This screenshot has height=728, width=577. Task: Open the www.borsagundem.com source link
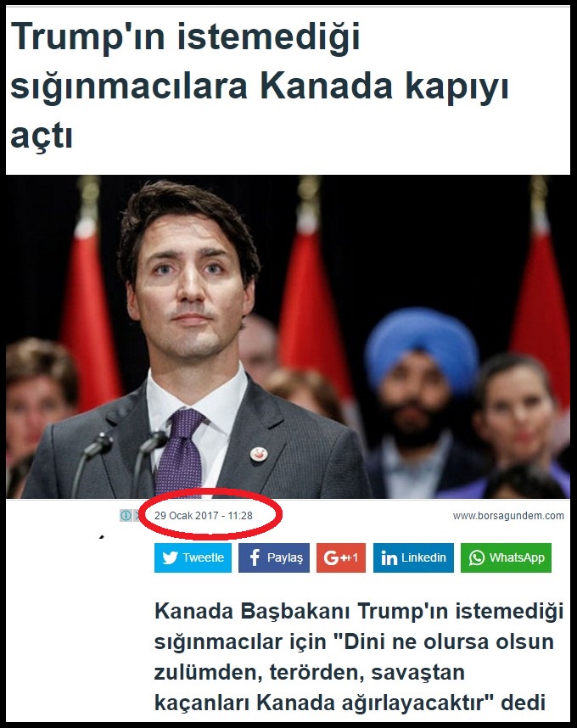[x=508, y=515]
